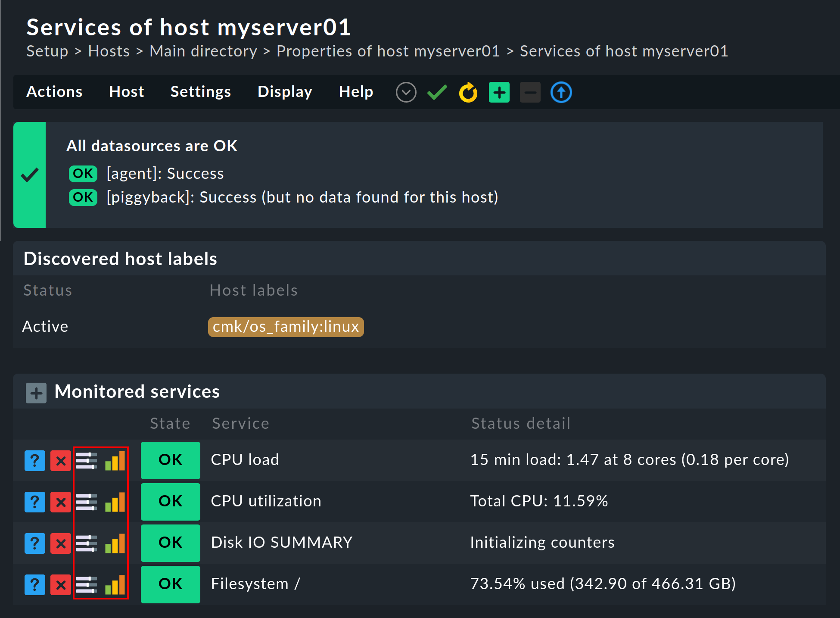Click the green checkmark accept all icon
Screen dimensions: 840x618
[x=437, y=92]
